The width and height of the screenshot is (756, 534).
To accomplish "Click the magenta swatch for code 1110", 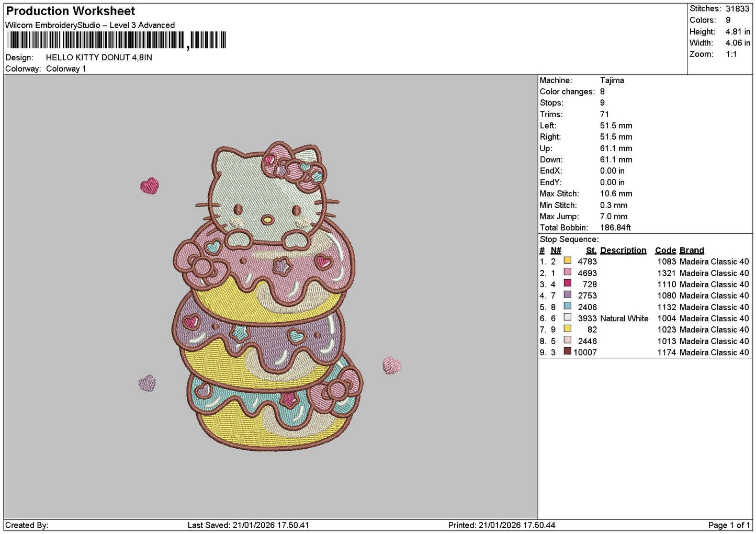I will [x=567, y=284].
